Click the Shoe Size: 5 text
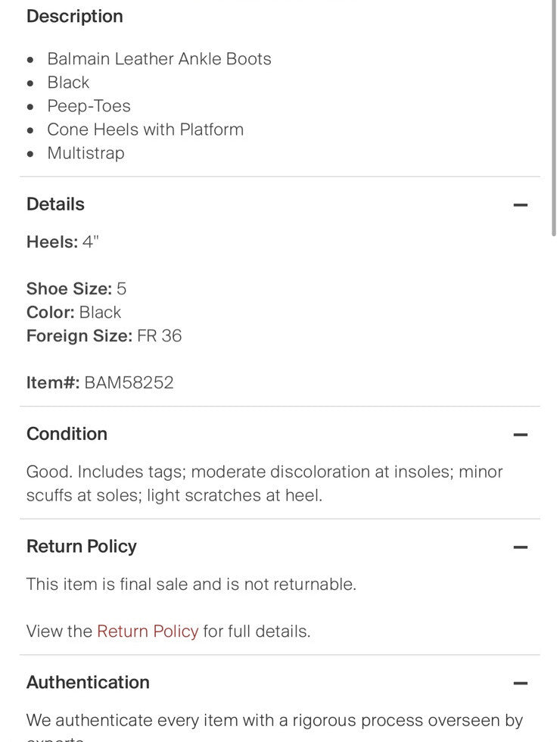Screen dimensions: 560x742 (76, 288)
